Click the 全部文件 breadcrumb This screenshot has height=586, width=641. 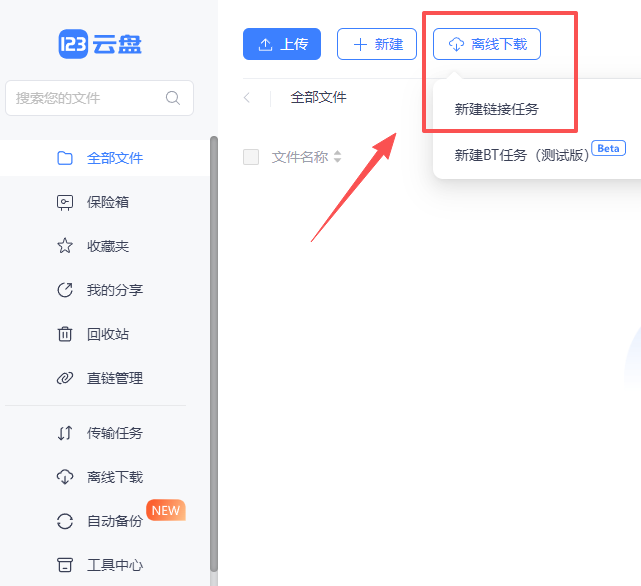click(318, 98)
